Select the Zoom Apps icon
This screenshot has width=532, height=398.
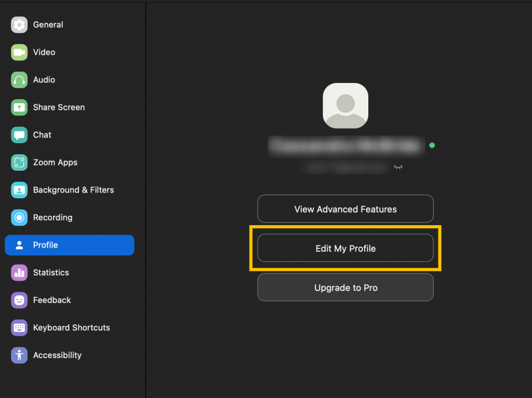(x=19, y=162)
